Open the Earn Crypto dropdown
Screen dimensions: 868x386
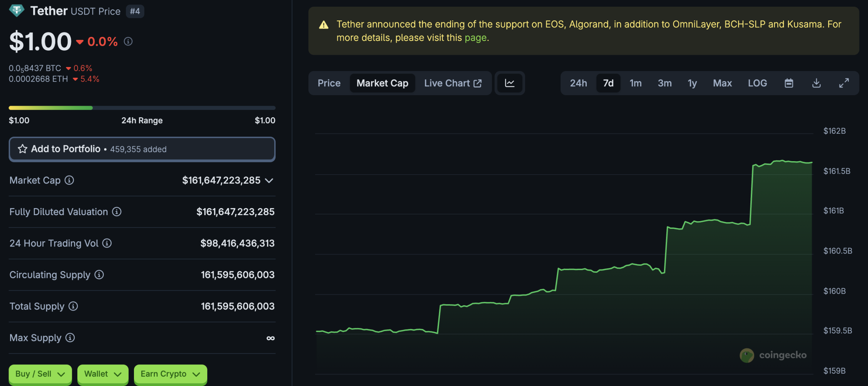[x=170, y=374]
